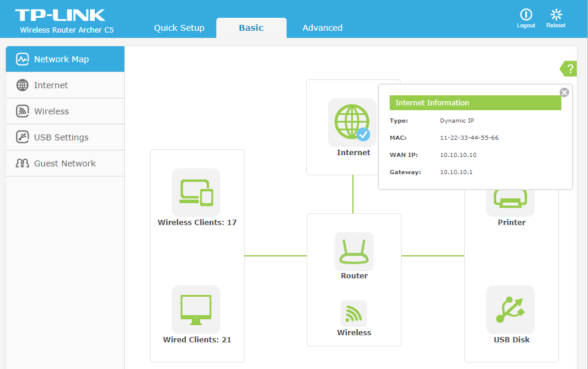
Task: Click the 'Internet' label below the globe
Action: pos(354,153)
